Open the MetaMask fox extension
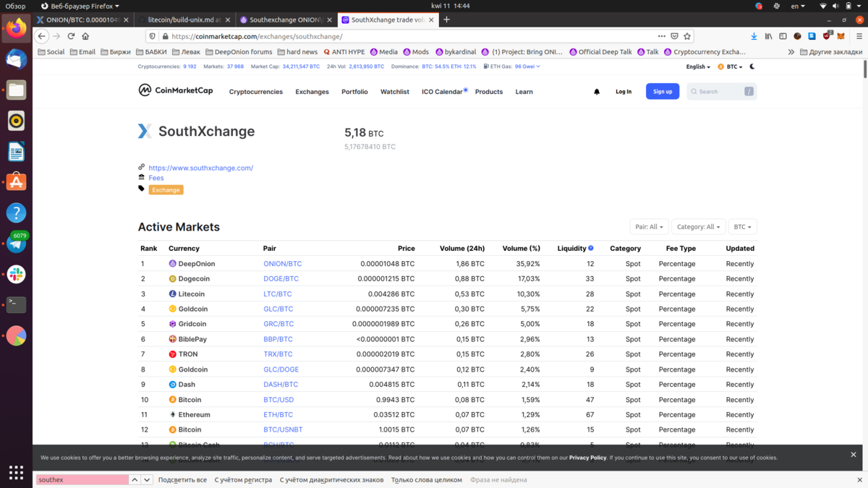Viewport: 868px width, 488px height. [841, 36]
